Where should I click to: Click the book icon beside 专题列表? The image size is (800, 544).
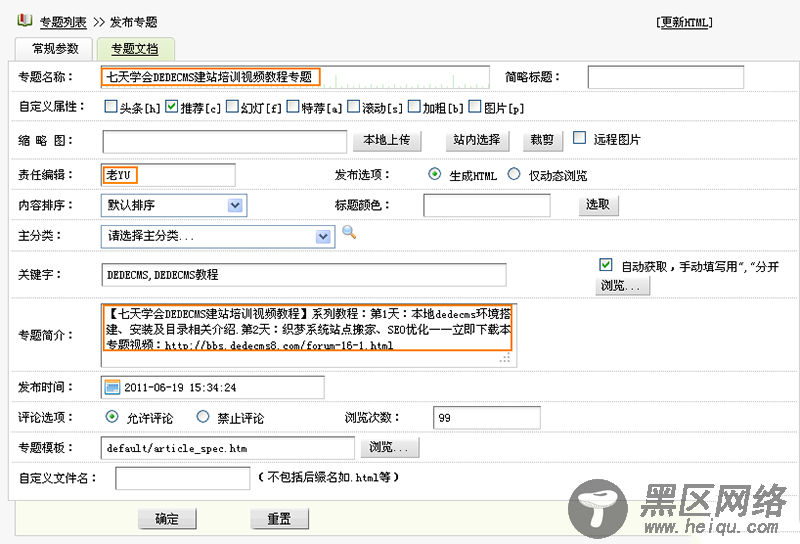[x=24, y=20]
